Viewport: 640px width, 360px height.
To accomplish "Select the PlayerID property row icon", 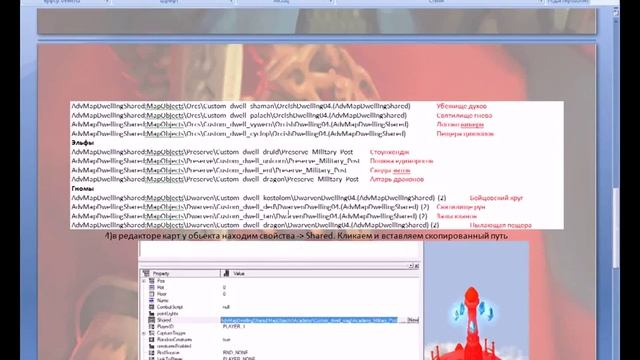I will tap(152, 327).
